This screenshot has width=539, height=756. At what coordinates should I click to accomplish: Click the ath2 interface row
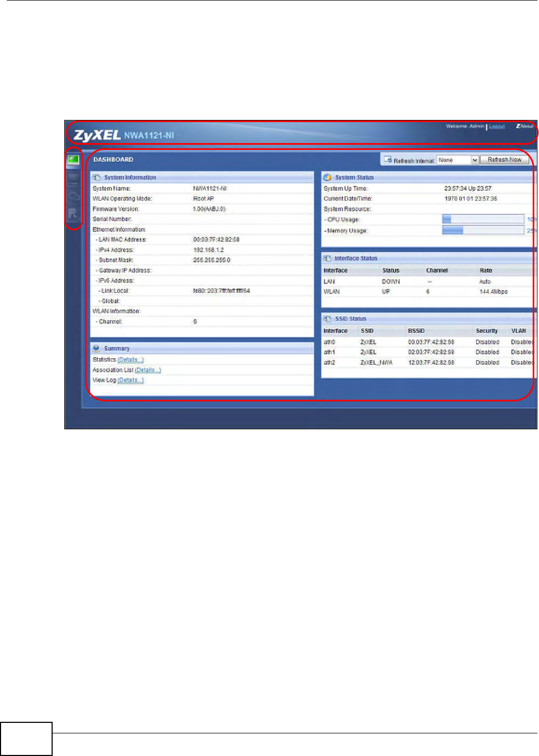coord(428,362)
